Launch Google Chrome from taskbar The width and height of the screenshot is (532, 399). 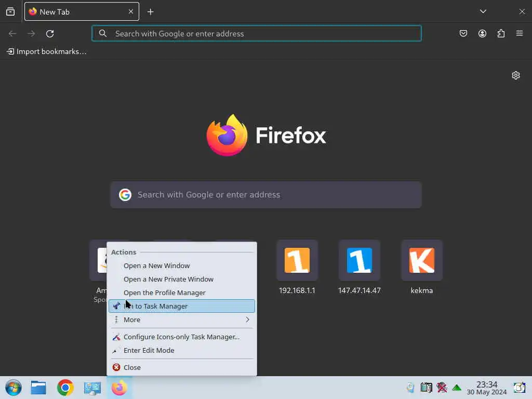click(65, 388)
